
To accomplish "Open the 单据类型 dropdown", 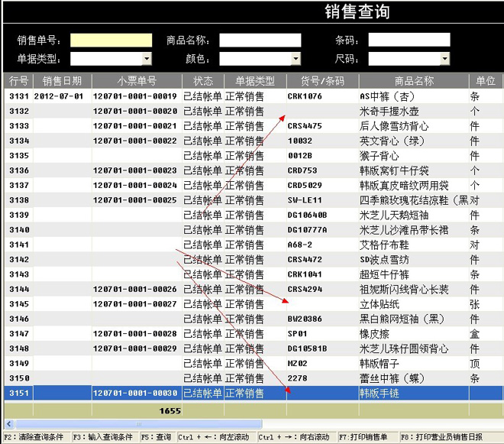I will tap(147, 59).
